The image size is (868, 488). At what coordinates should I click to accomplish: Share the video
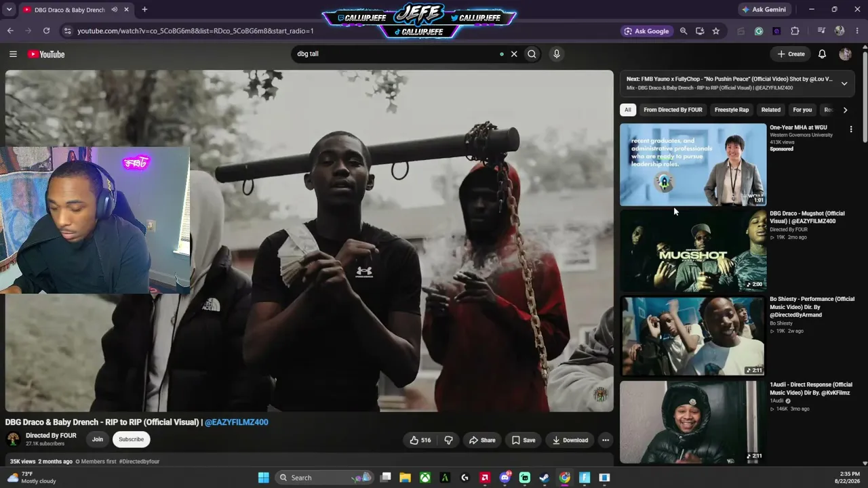coord(482,440)
